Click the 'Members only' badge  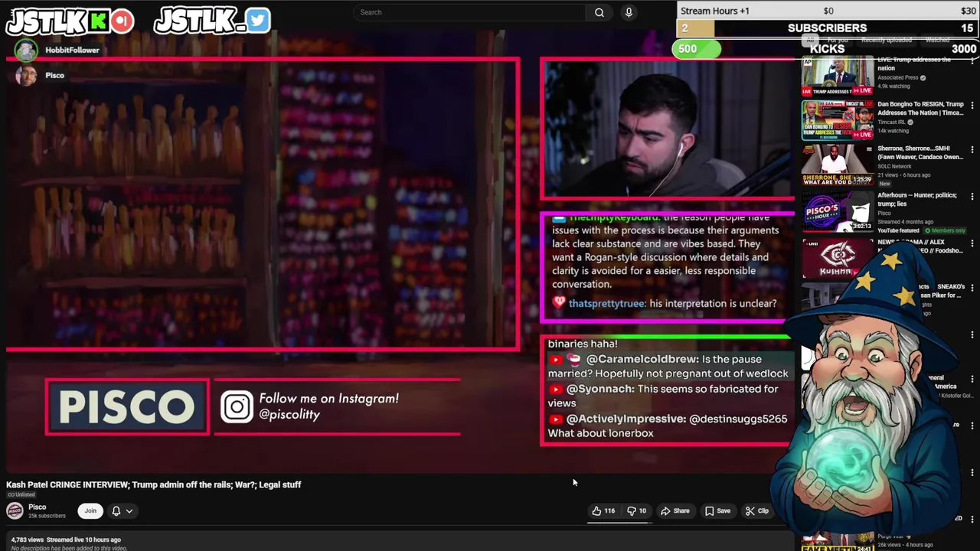pos(945,230)
